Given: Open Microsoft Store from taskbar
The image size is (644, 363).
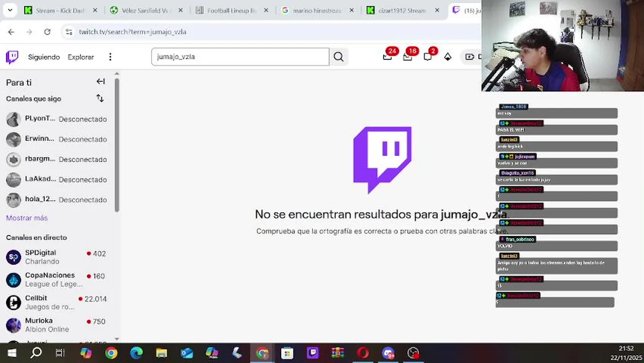Looking at the screenshot, I should (x=287, y=353).
